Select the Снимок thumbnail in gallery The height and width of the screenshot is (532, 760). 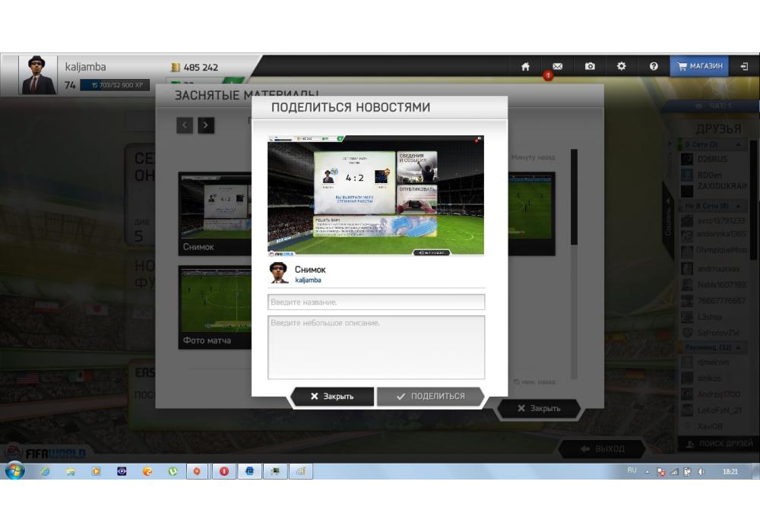click(x=215, y=214)
